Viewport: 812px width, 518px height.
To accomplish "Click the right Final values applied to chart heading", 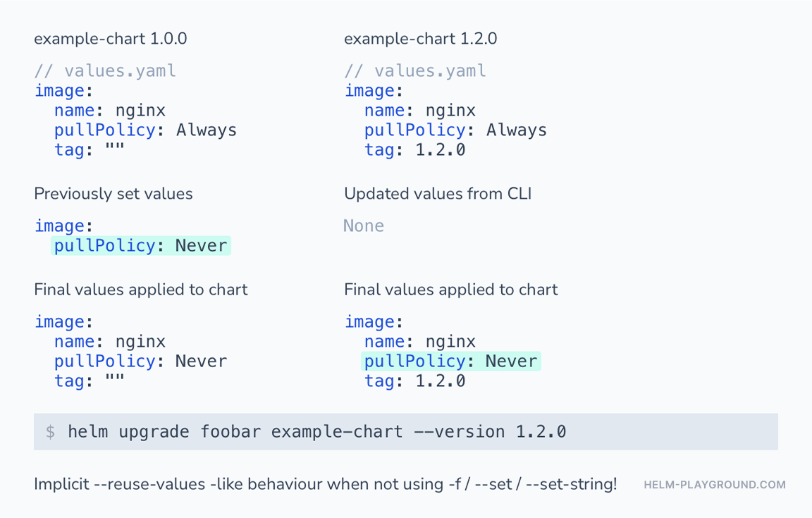I will point(451,290).
